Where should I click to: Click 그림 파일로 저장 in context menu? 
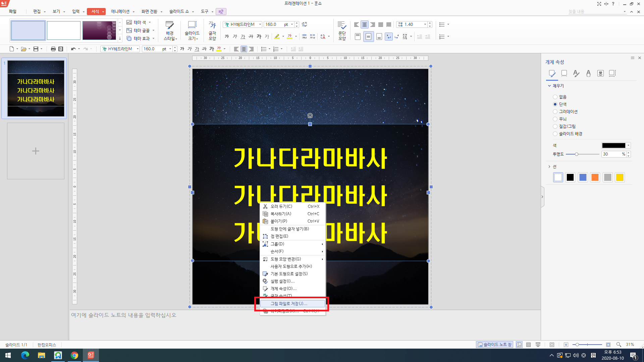(x=289, y=304)
